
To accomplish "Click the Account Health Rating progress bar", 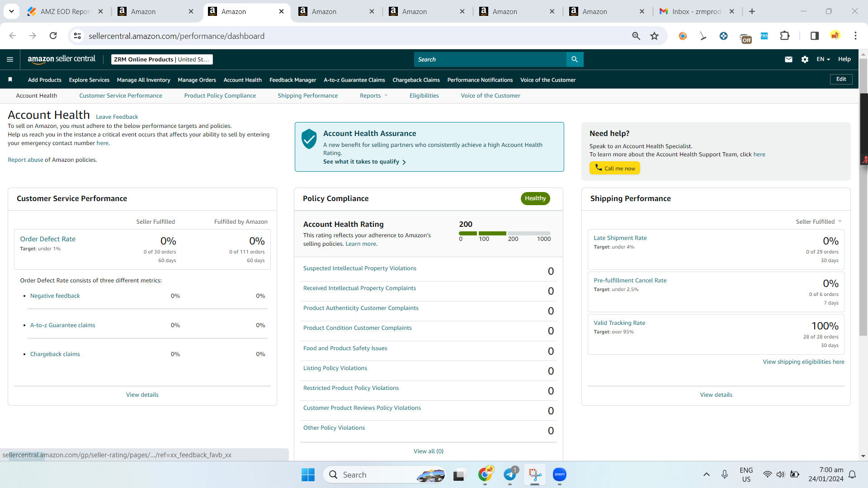I will point(505,233).
